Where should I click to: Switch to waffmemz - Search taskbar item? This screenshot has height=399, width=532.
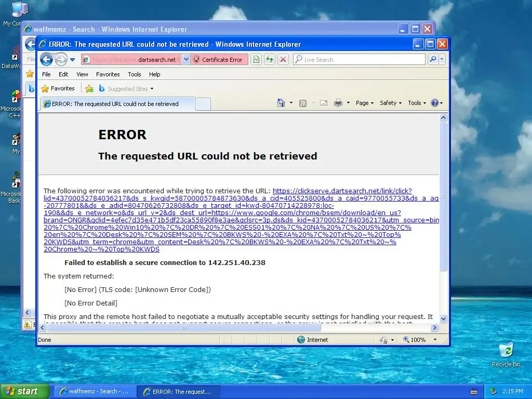[95, 392]
